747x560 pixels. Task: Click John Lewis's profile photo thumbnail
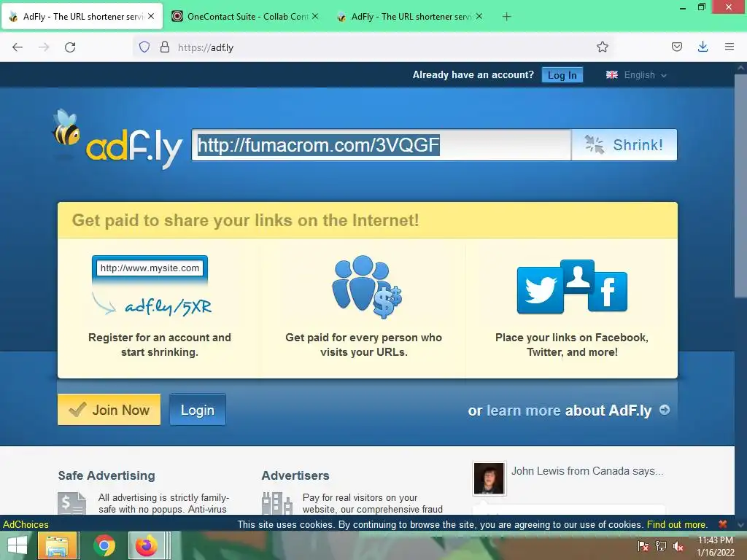click(x=489, y=478)
